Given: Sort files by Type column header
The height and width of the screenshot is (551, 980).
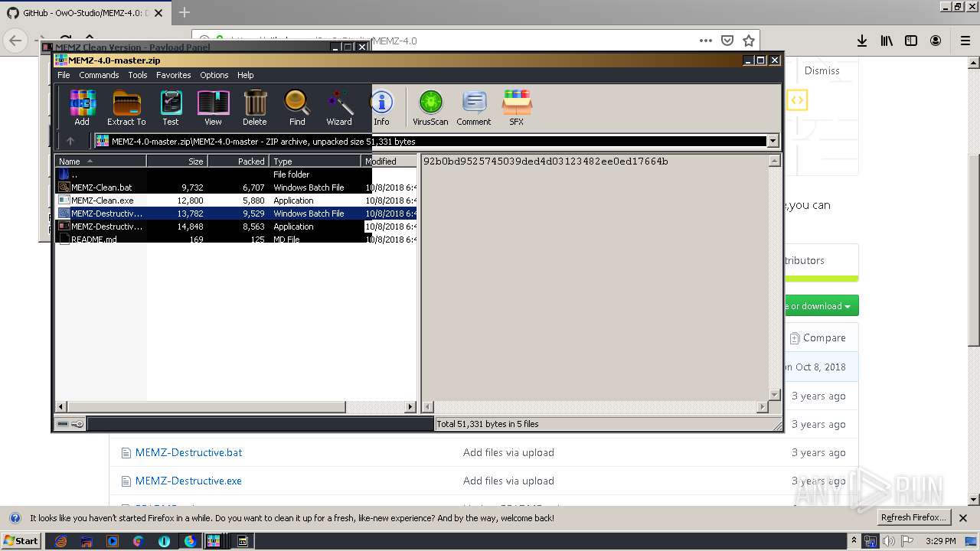Looking at the screenshot, I should [315, 161].
